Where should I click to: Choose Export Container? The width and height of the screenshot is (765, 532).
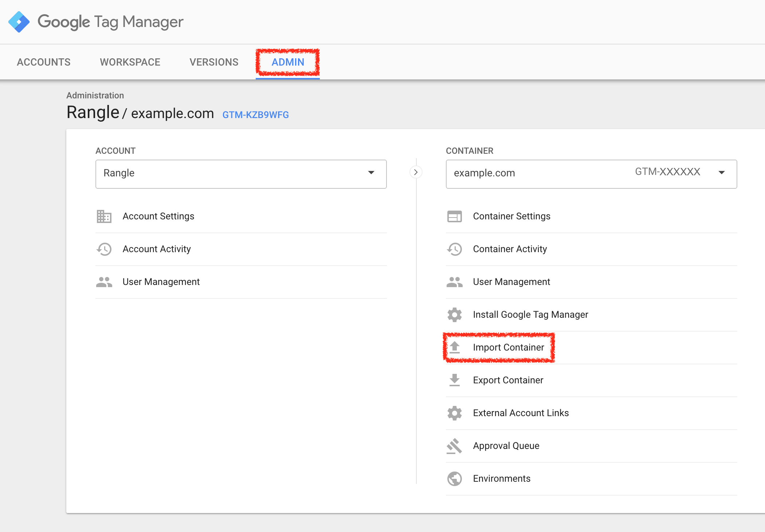(592, 380)
